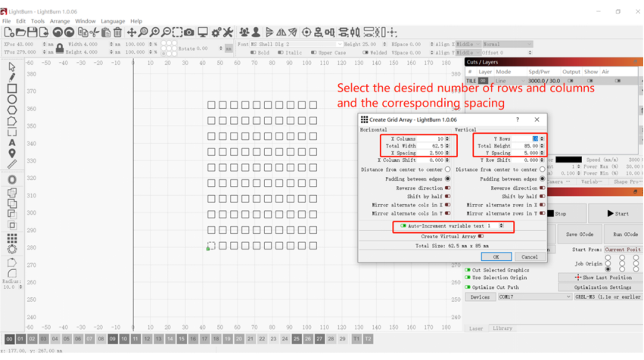Select the Pan/move view arrows icon
644x360 pixels.
132,33
